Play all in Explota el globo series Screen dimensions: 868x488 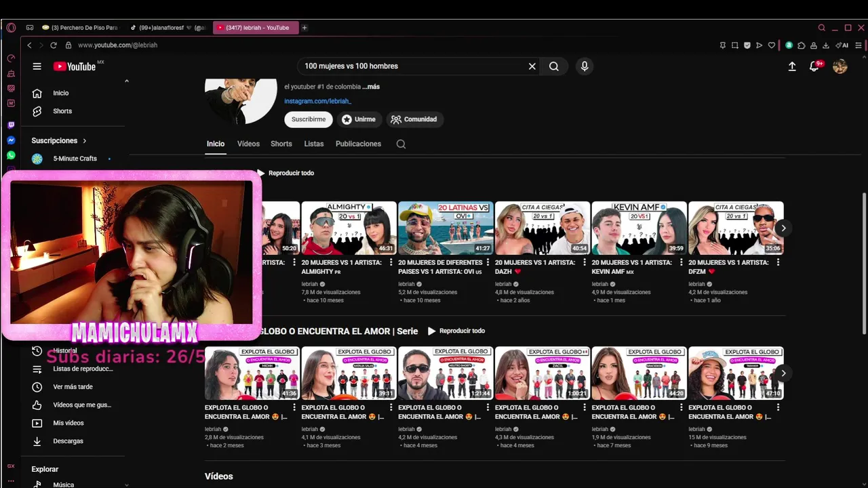click(x=456, y=331)
